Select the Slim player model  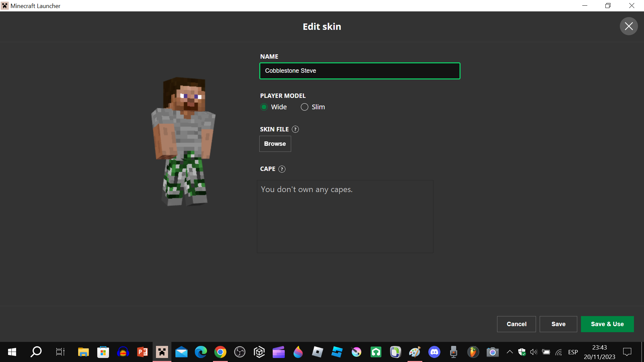pos(304,107)
